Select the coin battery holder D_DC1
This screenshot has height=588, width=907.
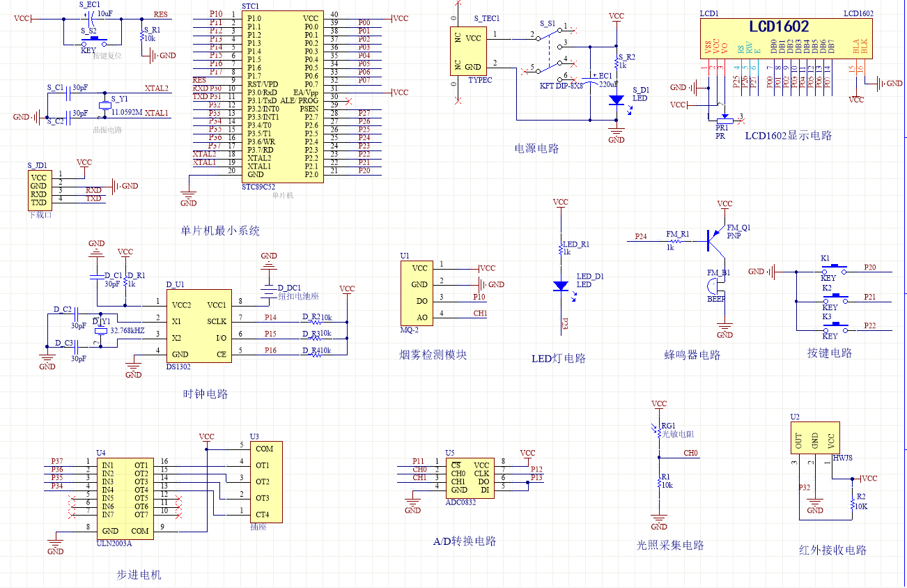tap(269, 293)
